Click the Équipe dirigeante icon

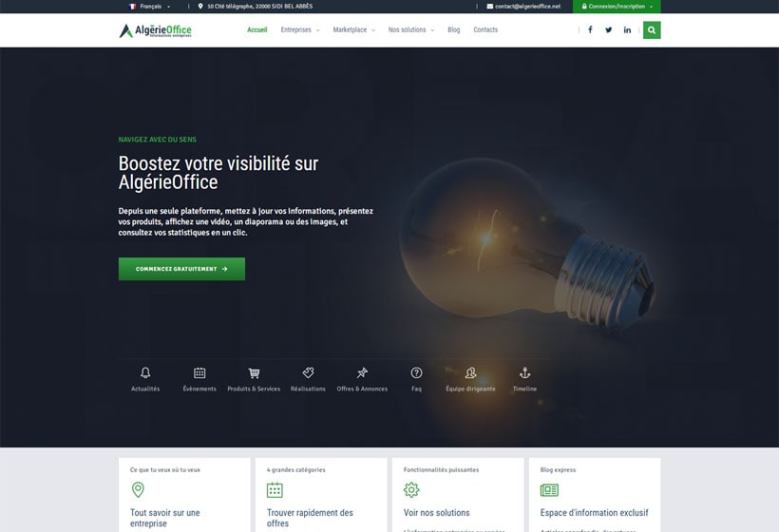[x=470, y=373]
